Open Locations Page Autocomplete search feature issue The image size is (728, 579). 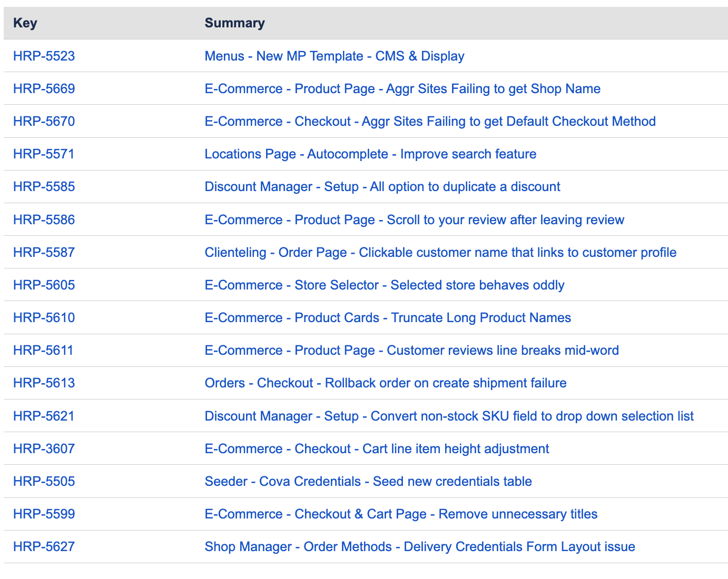coord(370,154)
